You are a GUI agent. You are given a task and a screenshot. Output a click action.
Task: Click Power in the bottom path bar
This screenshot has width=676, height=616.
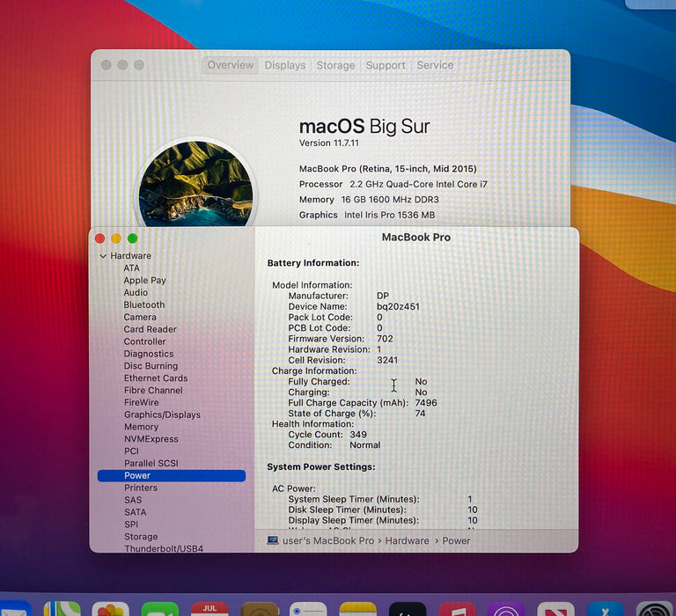coord(456,540)
